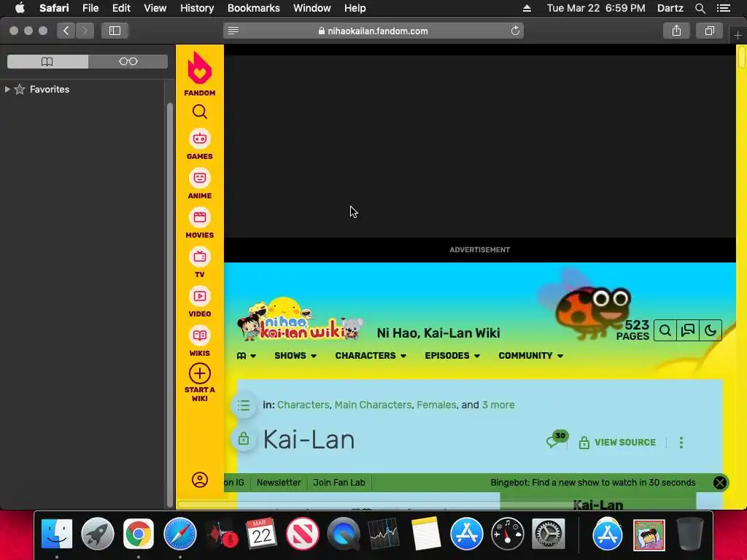Click VIEW SOURCE button
Screen dimensions: 747x560
(617, 443)
